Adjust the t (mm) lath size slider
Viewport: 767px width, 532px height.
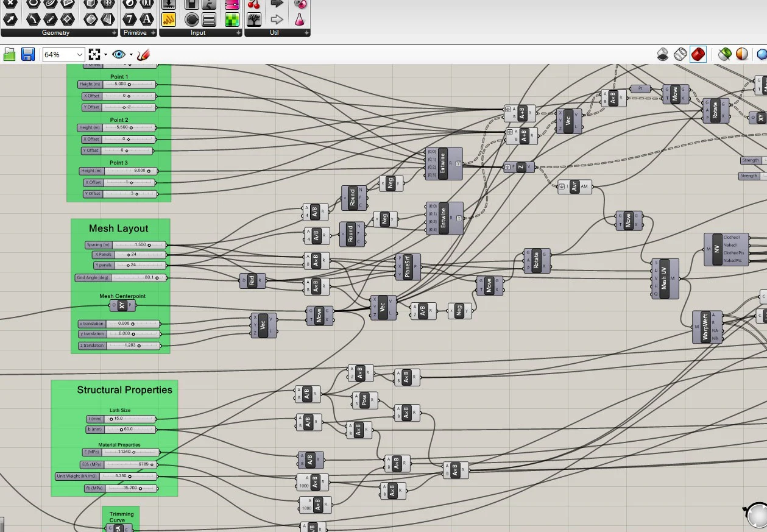click(121, 419)
